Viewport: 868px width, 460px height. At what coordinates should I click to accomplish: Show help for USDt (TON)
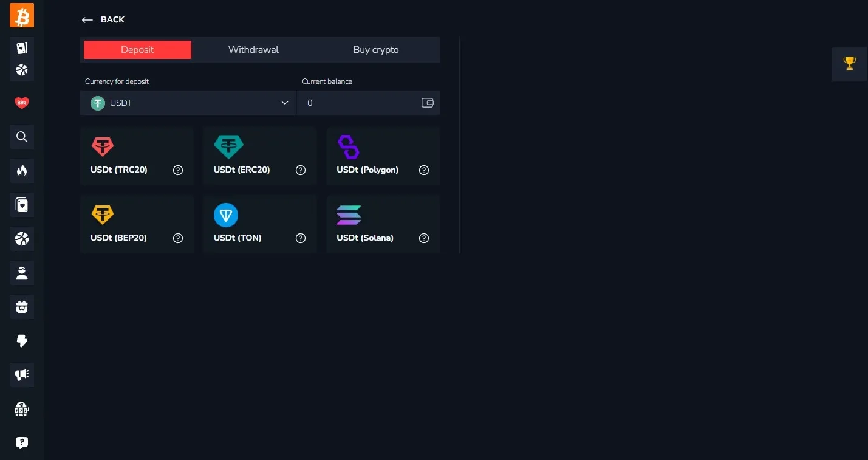[x=301, y=238]
